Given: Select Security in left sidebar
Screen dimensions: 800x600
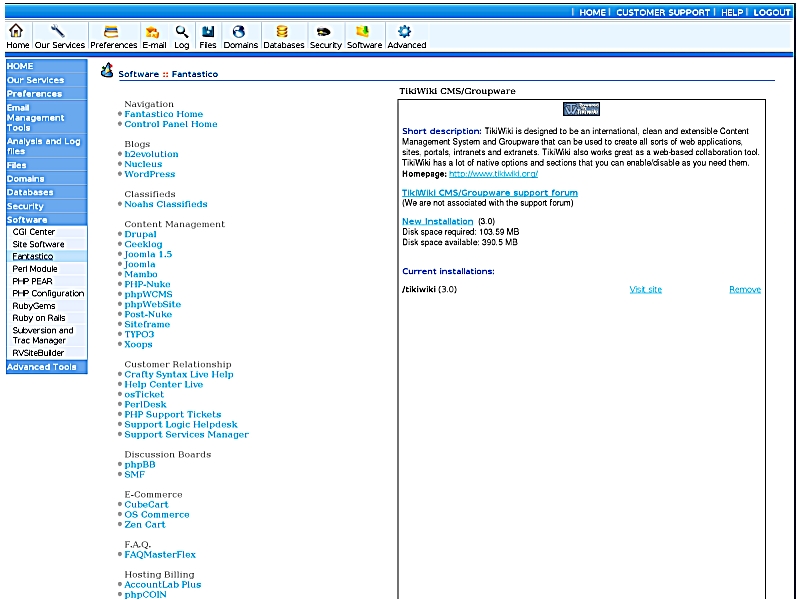Looking at the screenshot, I should pos(46,206).
